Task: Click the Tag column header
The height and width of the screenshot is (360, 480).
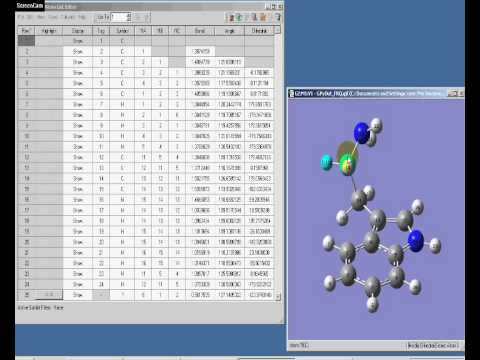Action: tap(101, 31)
